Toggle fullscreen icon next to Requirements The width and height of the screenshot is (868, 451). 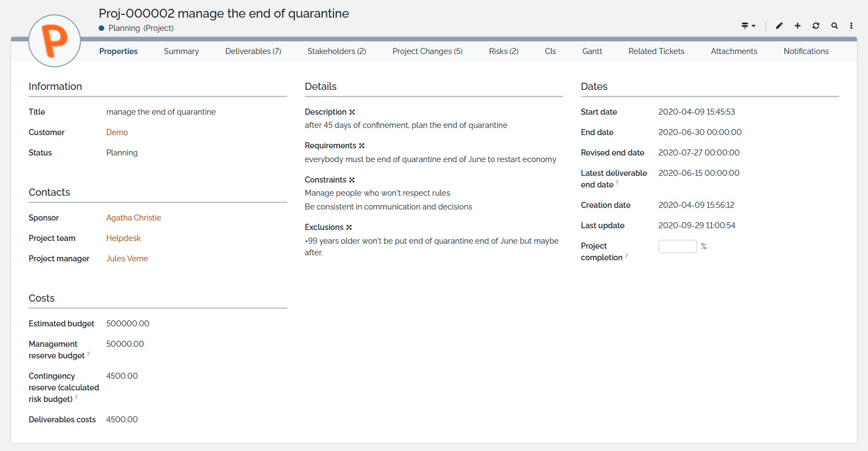362,146
